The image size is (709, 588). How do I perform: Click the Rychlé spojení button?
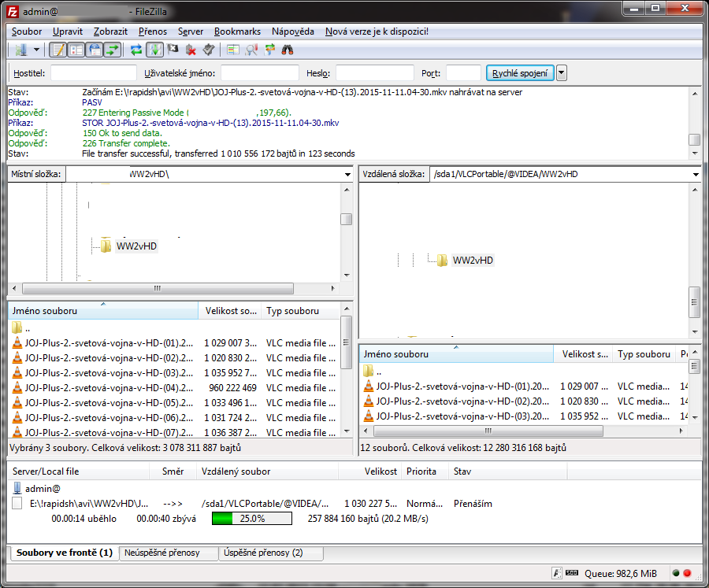520,73
